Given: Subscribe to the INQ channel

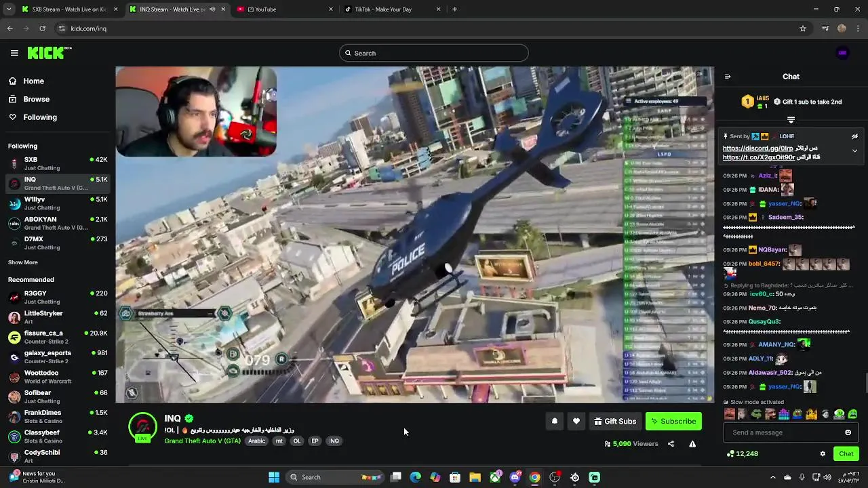Looking at the screenshot, I should [x=673, y=421].
